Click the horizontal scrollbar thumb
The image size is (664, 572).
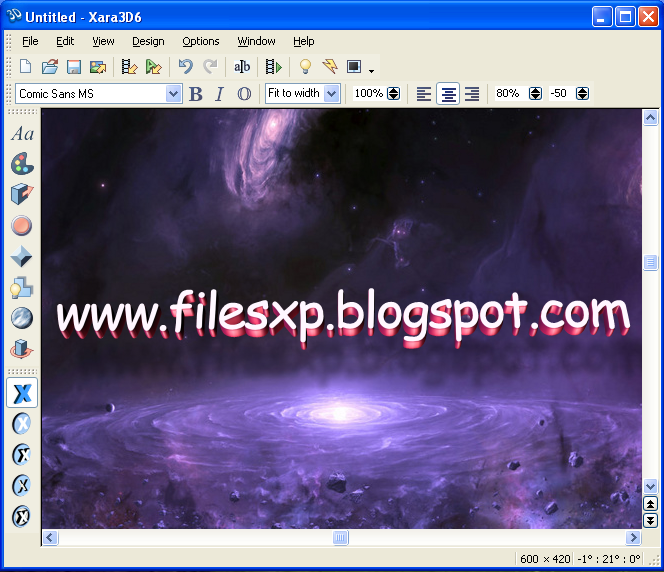point(340,538)
